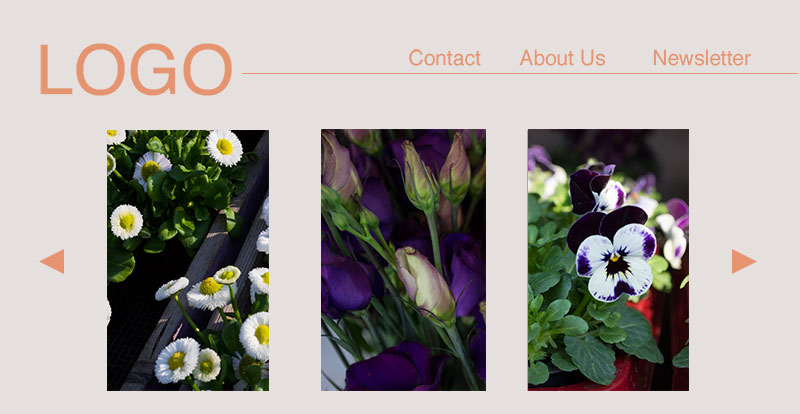Open the white and purple pansy photo
The image size is (800, 414).
(x=608, y=260)
